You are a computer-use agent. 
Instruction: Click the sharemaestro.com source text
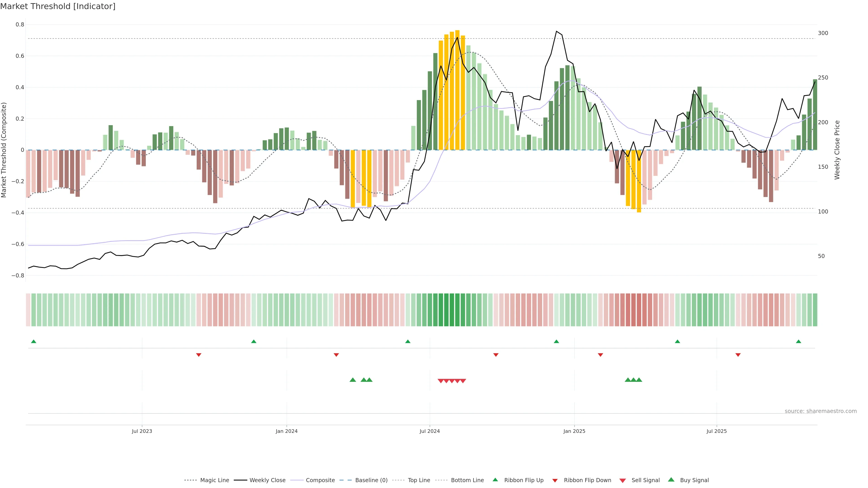pyautogui.click(x=821, y=411)
